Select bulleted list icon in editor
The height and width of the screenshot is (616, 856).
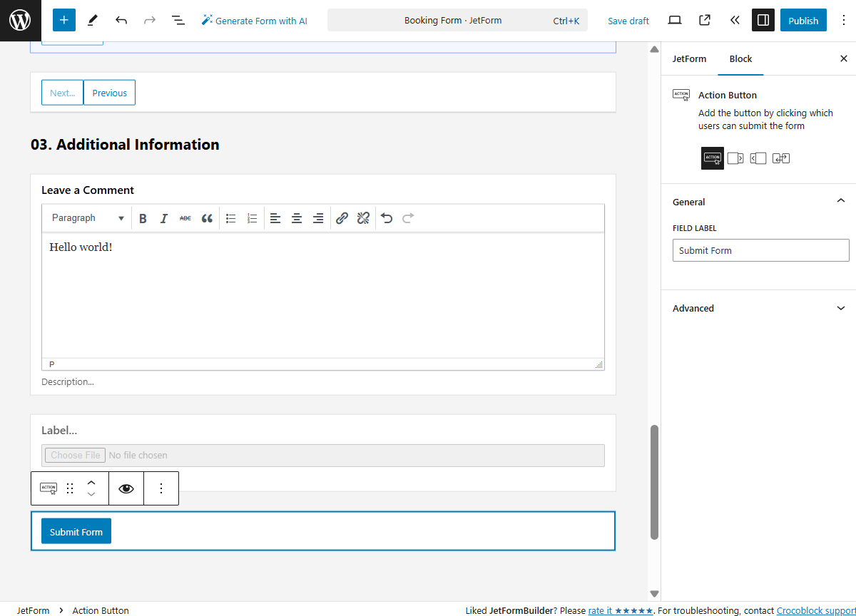coord(230,218)
